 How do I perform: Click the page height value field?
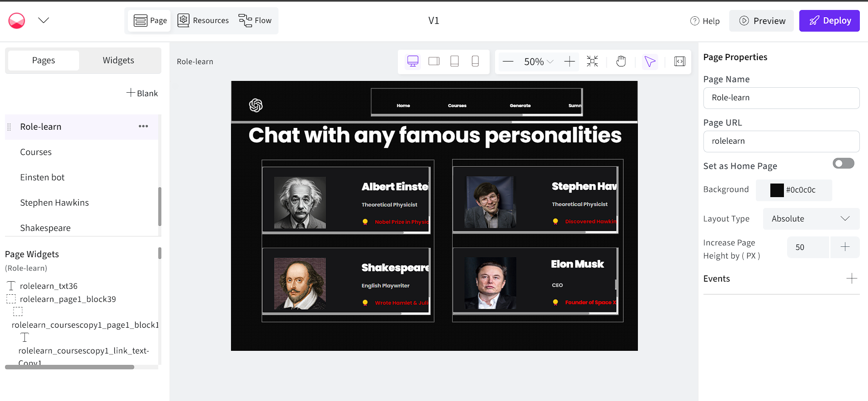[x=808, y=247]
